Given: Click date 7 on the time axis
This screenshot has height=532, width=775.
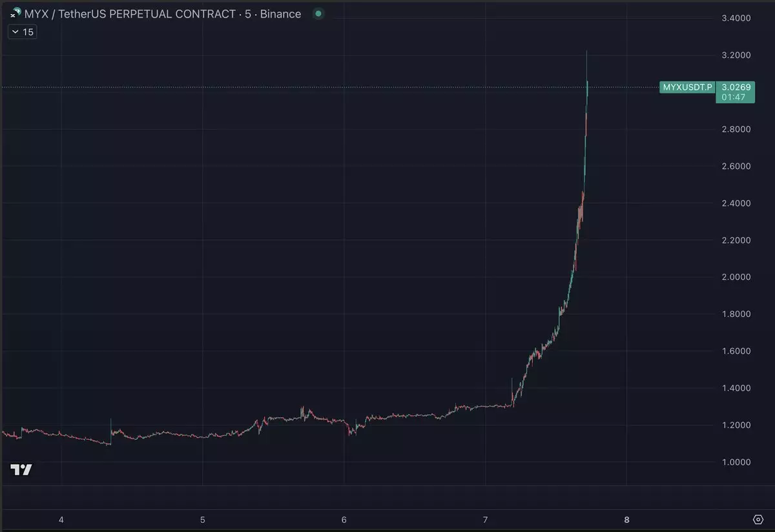Looking at the screenshot, I should coord(485,520).
